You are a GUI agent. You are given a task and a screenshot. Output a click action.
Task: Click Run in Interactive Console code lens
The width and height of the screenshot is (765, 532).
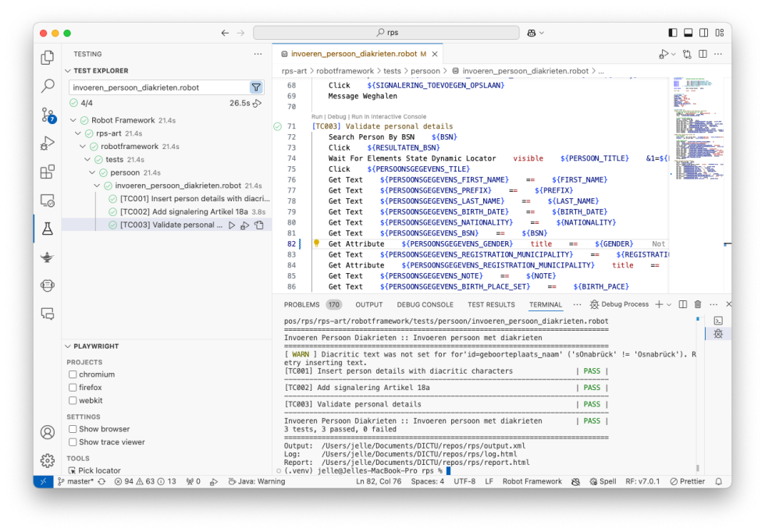coord(389,116)
